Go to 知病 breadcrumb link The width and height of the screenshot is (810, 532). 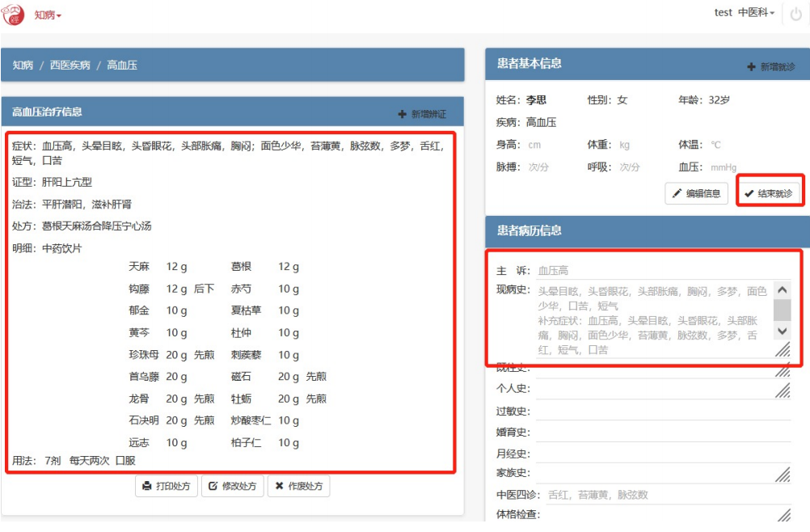23,65
